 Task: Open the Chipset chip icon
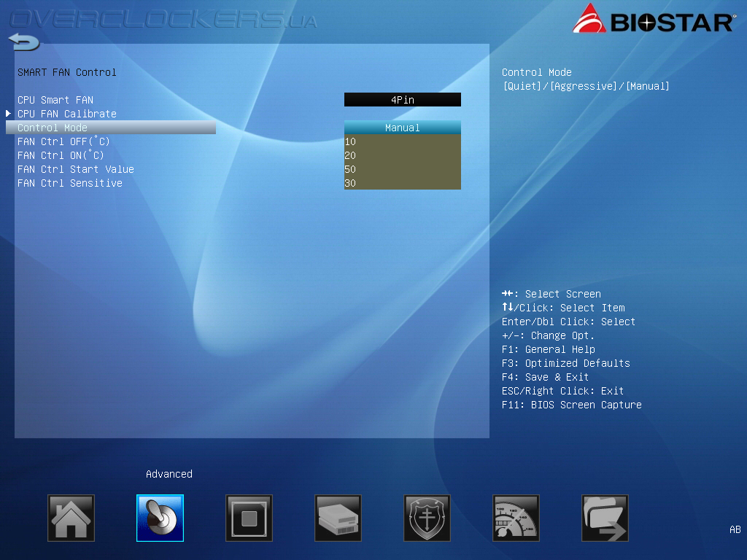click(x=249, y=518)
